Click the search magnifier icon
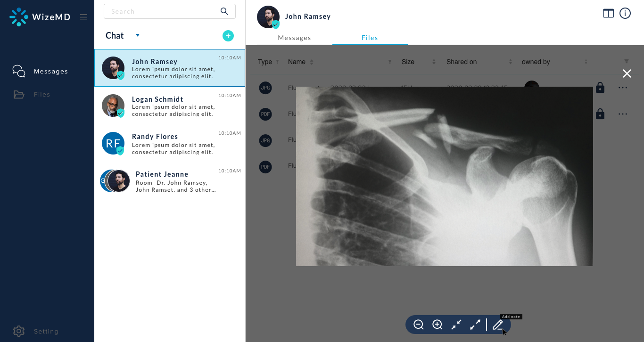The image size is (644, 342). click(224, 11)
